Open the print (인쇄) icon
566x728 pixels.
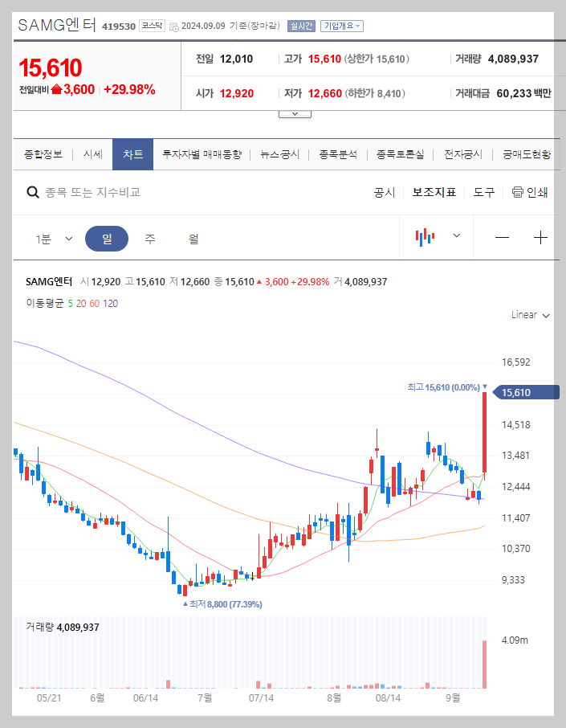point(530,192)
